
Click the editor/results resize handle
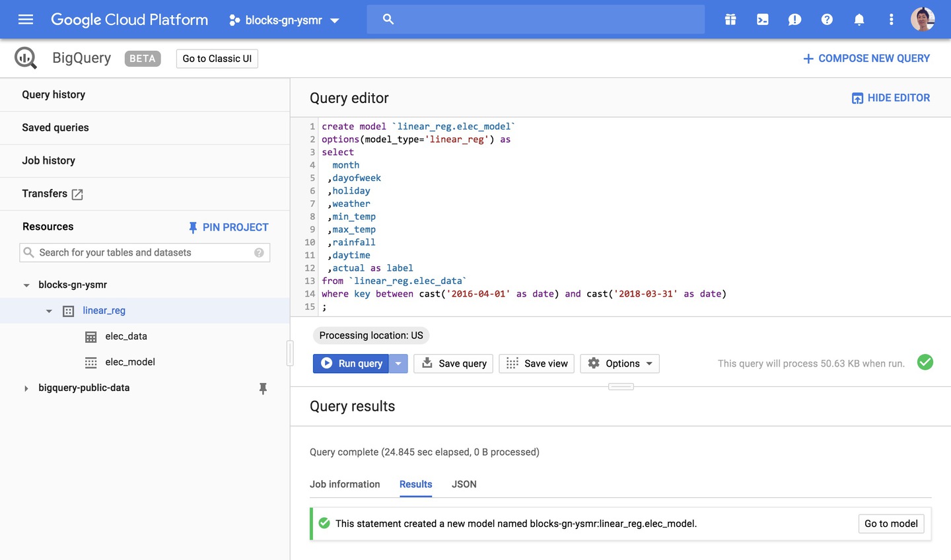(x=621, y=386)
